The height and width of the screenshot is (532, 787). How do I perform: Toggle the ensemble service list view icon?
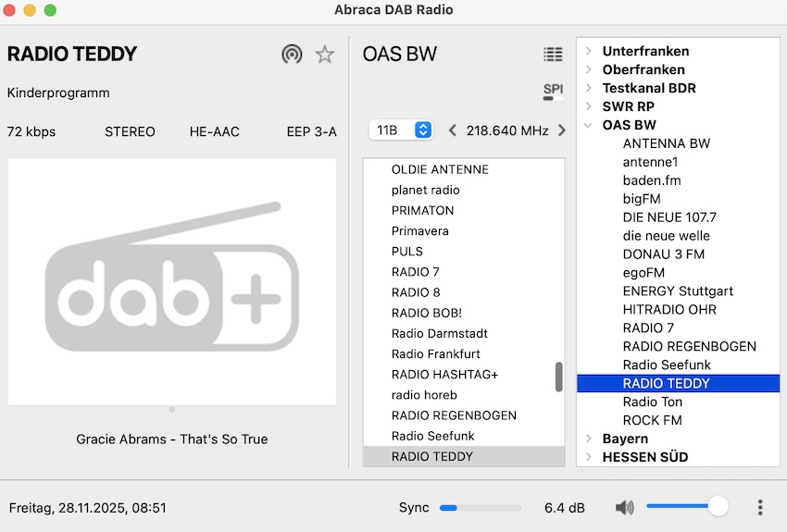(x=553, y=55)
